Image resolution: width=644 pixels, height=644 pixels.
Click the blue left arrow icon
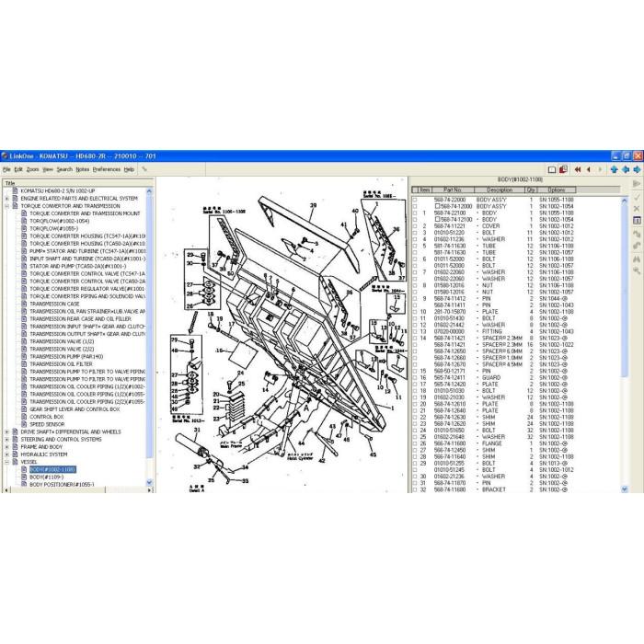pos(626,169)
